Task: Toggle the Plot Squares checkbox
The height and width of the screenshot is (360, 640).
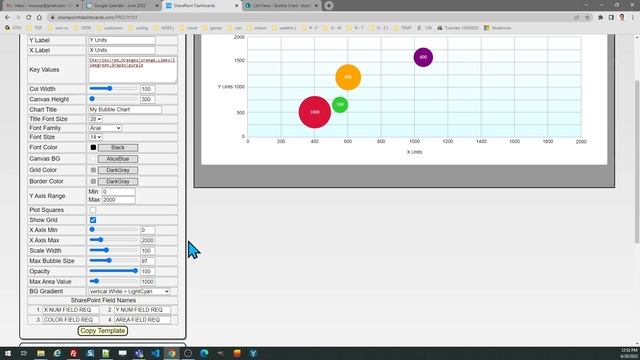Action: tap(93, 210)
